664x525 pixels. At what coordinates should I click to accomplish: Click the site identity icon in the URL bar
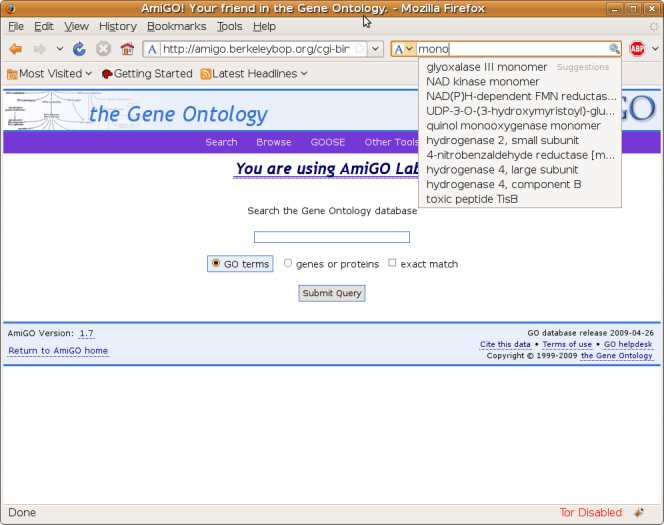(x=152, y=49)
